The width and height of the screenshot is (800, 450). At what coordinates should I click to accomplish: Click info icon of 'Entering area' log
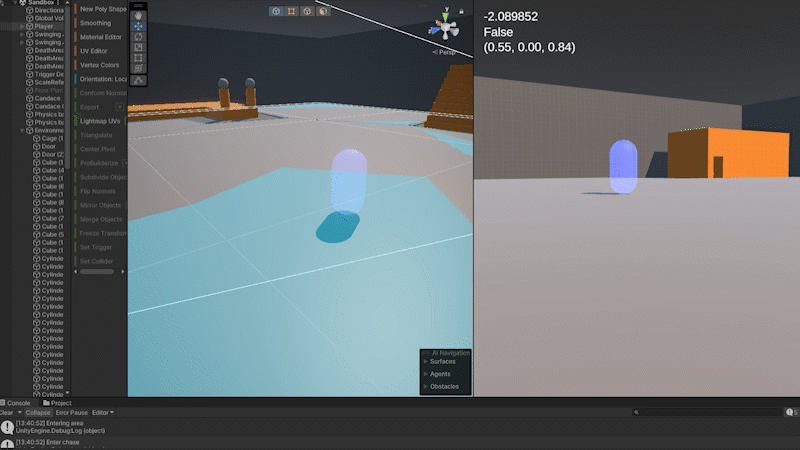[x=7, y=427]
